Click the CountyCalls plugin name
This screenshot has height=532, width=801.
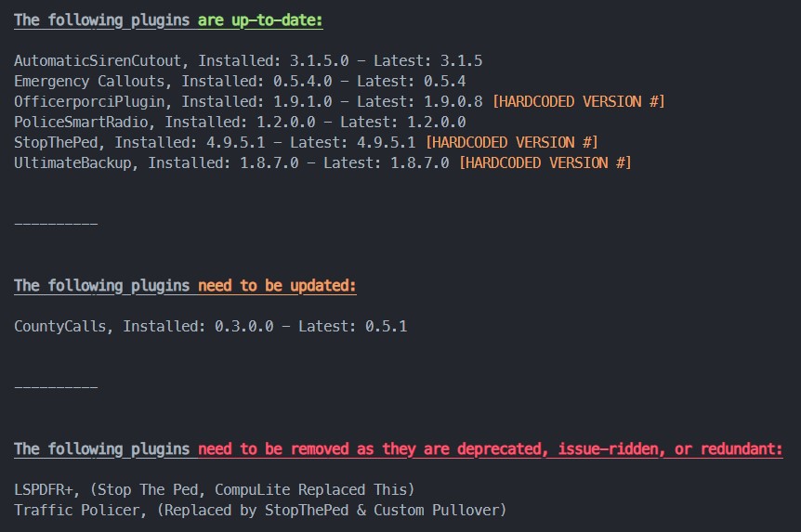coord(64,326)
